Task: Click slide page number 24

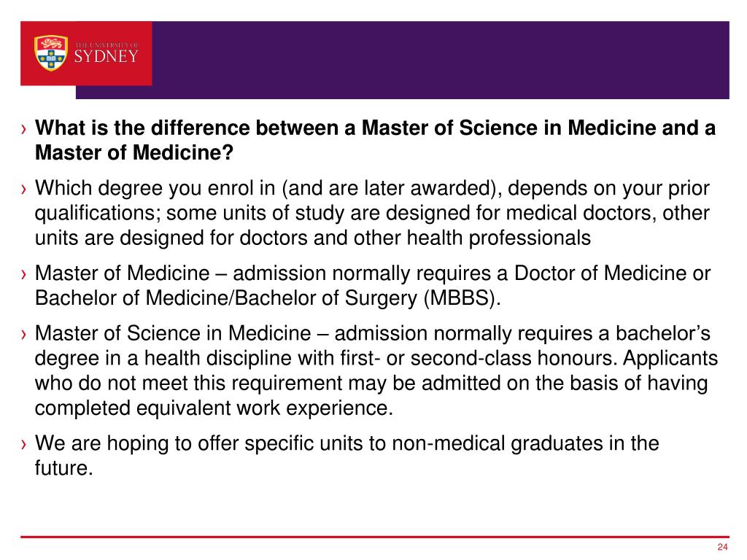Action: 723,548
